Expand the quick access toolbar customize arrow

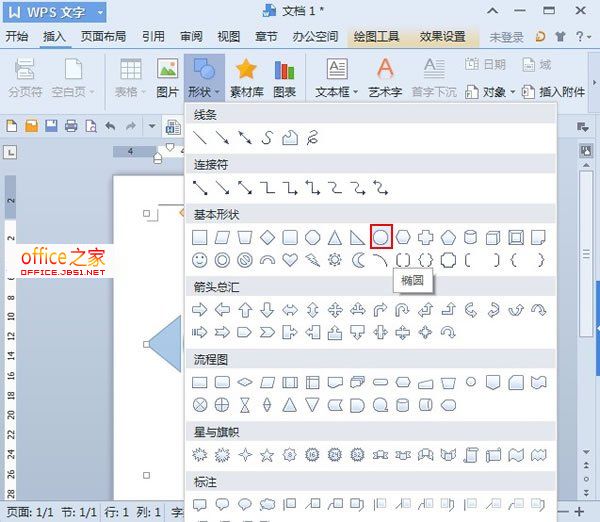click(152, 126)
